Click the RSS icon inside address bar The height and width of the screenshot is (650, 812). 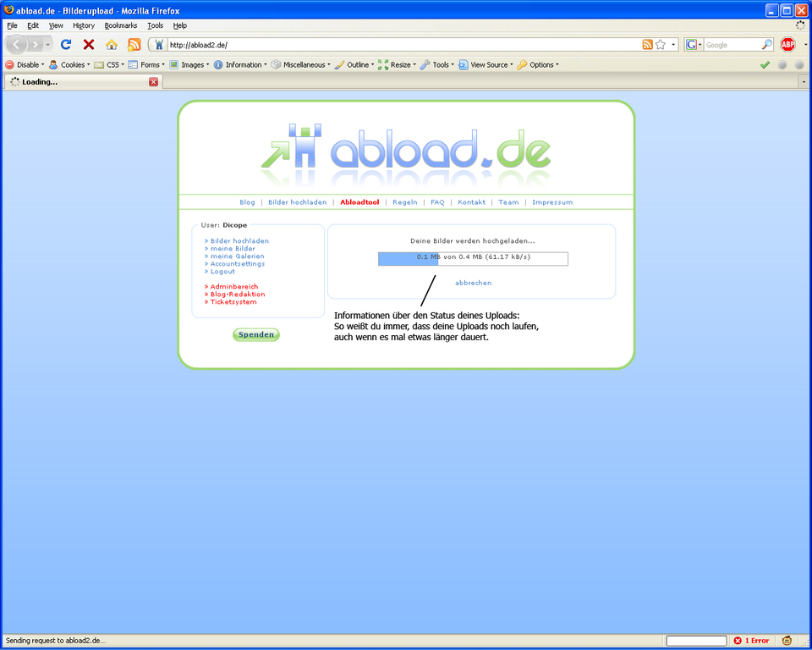point(647,45)
